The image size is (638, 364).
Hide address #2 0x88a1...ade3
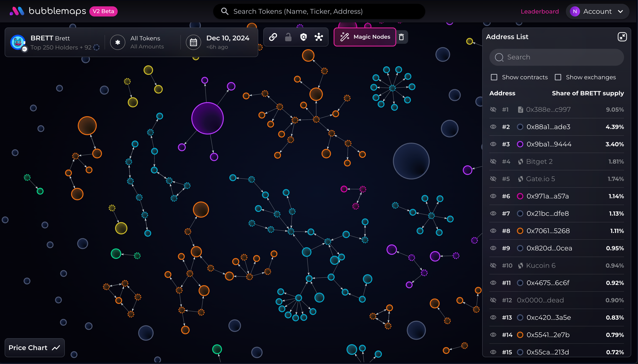point(493,127)
